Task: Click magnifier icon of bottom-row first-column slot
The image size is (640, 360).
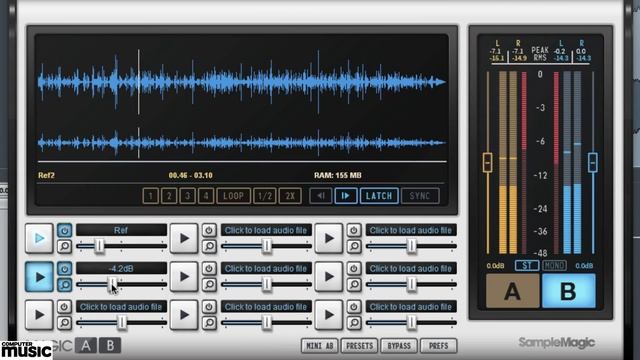Action: pyautogui.click(x=64, y=323)
